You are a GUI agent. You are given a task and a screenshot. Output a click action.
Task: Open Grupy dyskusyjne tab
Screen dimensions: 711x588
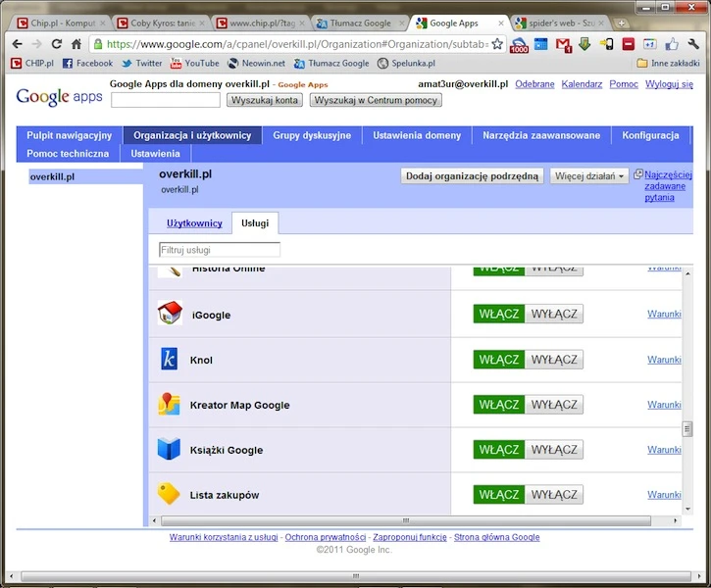click(312, 135)
